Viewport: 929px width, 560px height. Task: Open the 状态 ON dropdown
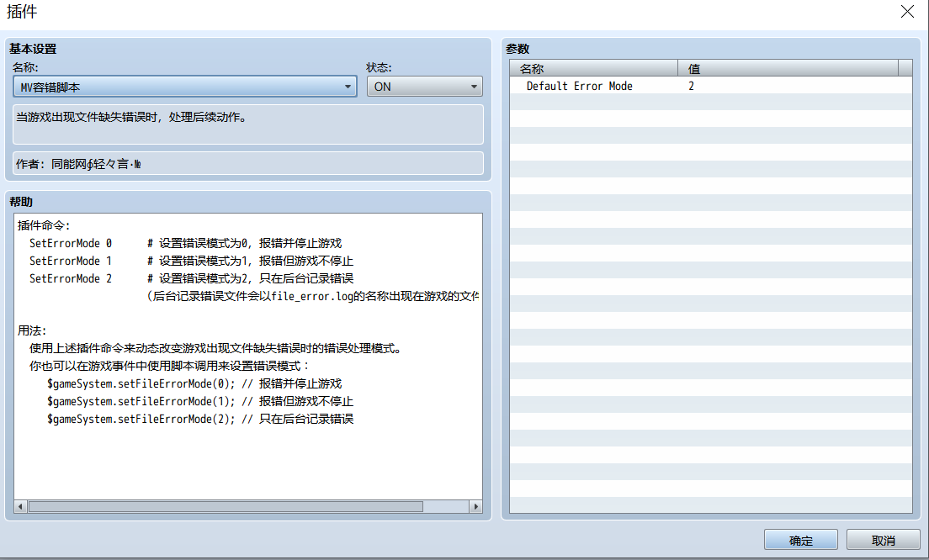coord(424,87)
